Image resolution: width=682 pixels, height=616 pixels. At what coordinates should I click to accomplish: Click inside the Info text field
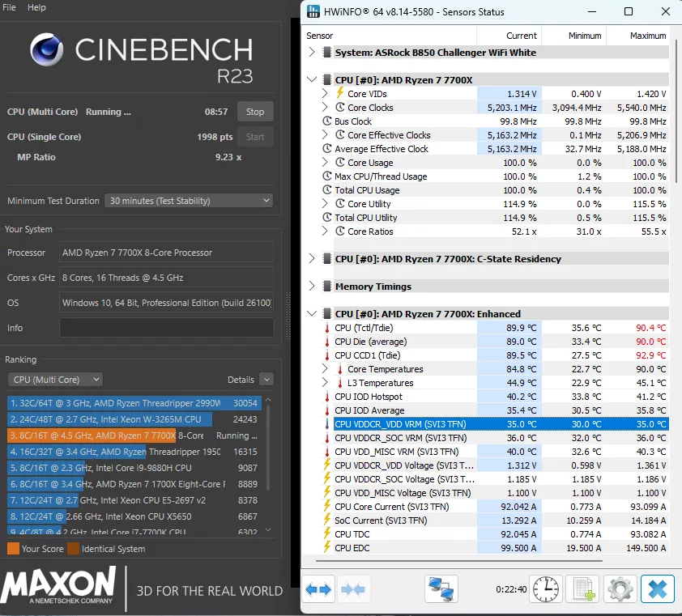point(166,328)
